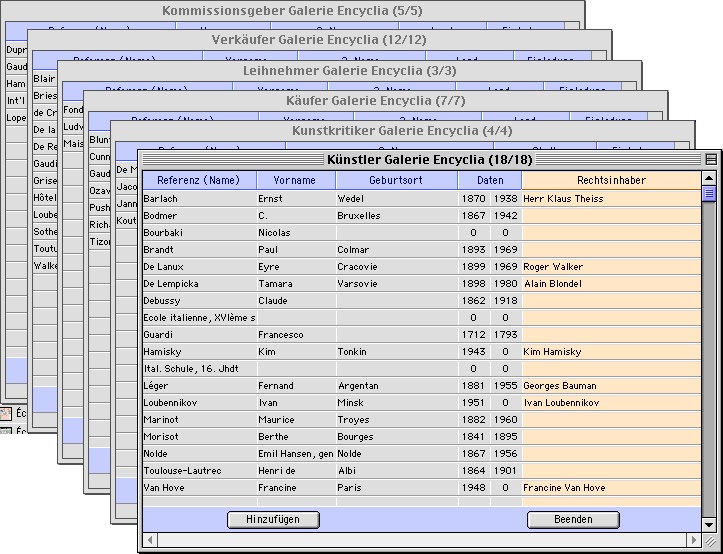Select the Ecole italienne, XVIème s entry
723x554 pixels.
(x=199, y=318)
